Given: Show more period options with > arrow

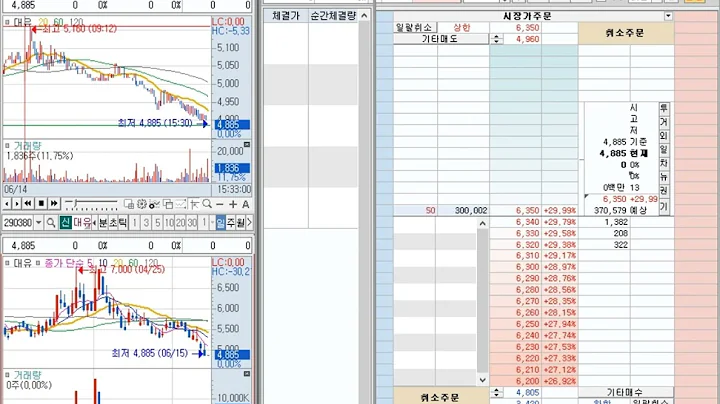Looking at the screenshot, I should click(x=249, y=223).
